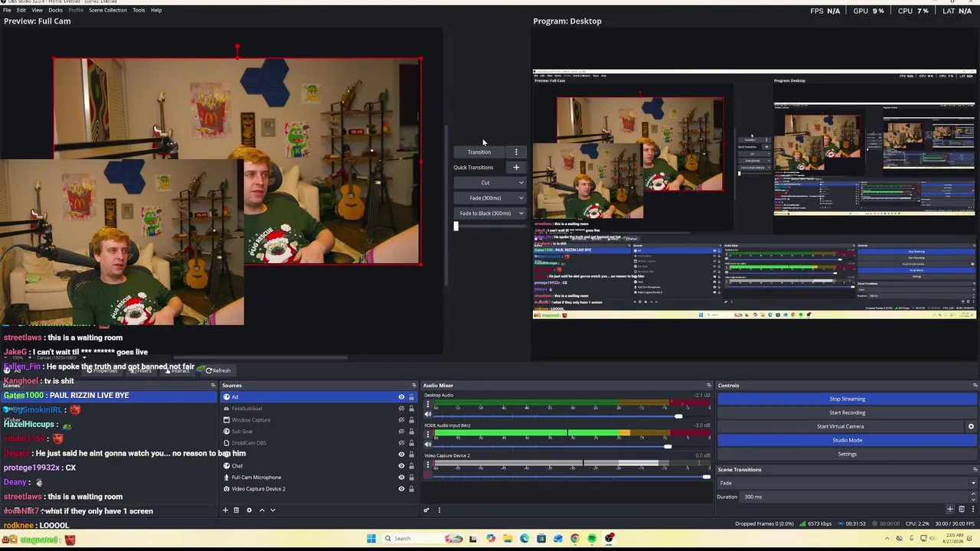Configure virtual camera with gear icon
This screenshot has height=551, width=980.
click(x=971, y=426)
